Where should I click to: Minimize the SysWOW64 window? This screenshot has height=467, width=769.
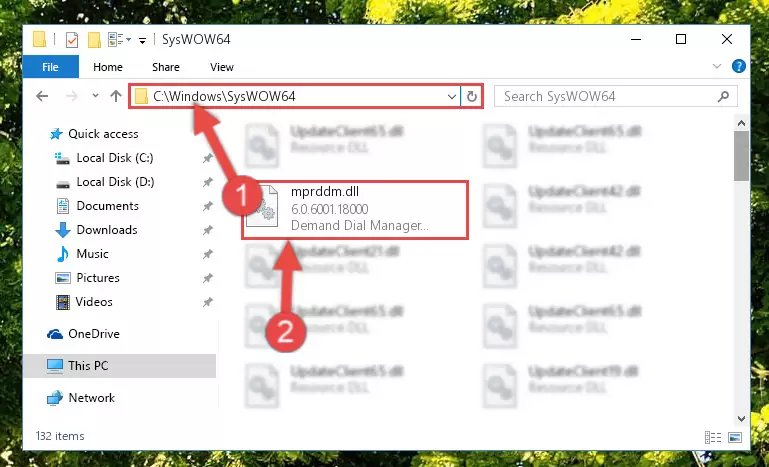[x=636, y=39]
